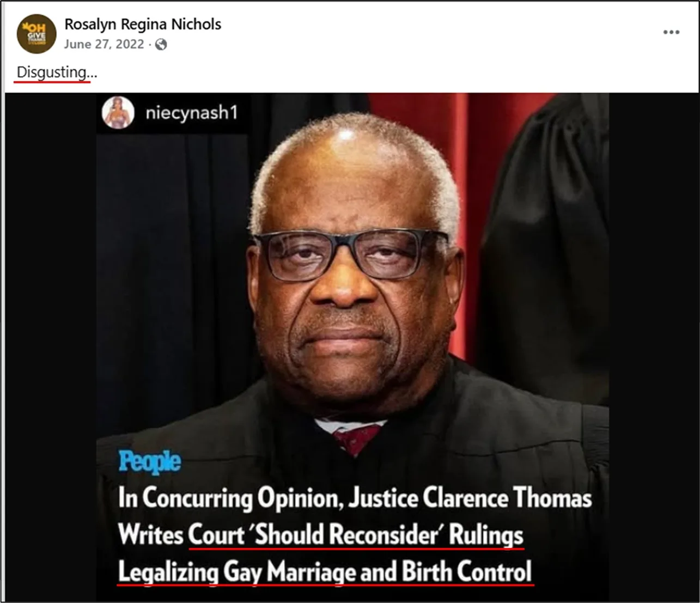
Task: Open the June 27, 2022 timestamp
Action: coord(104,44)
